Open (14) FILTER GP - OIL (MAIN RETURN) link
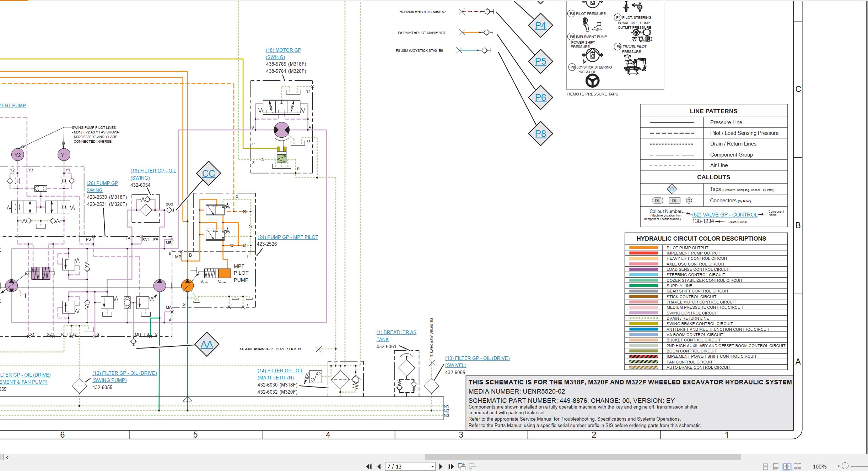This screenshot has width=868, height=471. (280, 374)
